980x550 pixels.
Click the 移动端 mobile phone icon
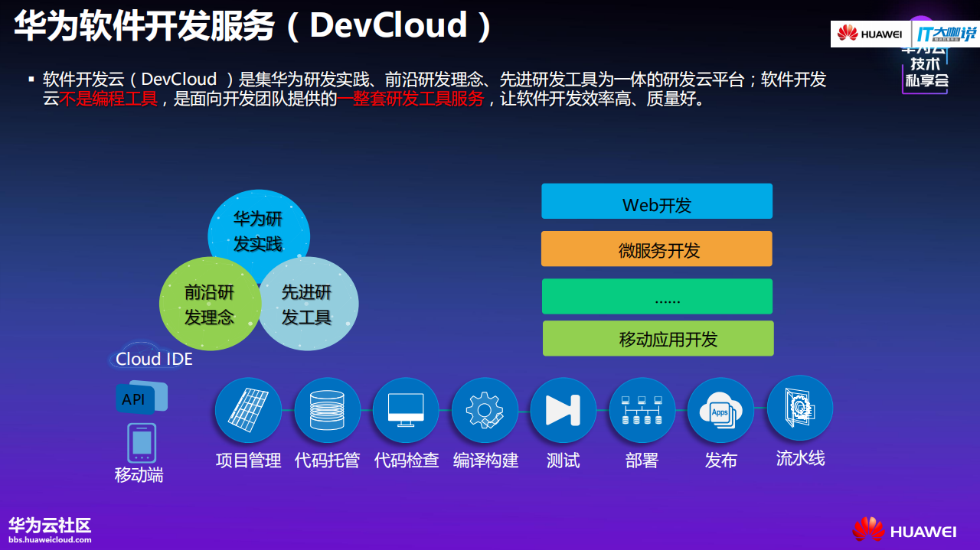[141, 442]
